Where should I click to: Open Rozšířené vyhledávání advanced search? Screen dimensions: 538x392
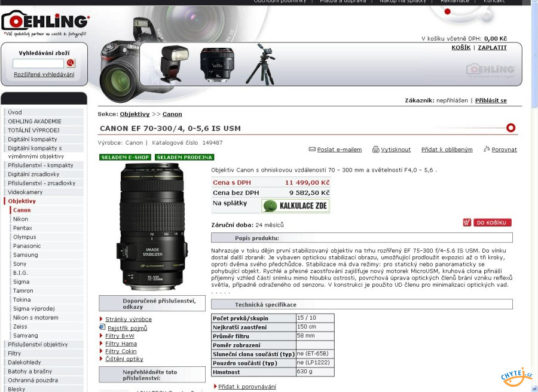pyautogui.click(x=44, y=75)
